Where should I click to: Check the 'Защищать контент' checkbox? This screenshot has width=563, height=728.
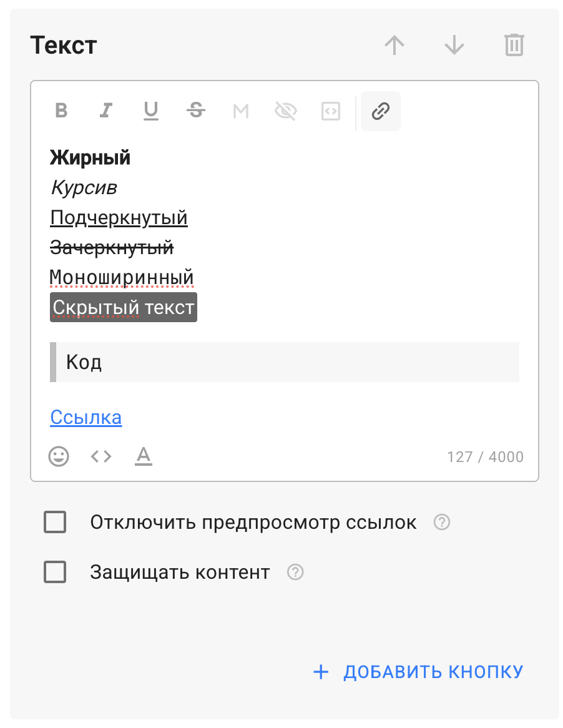(55, 572)
